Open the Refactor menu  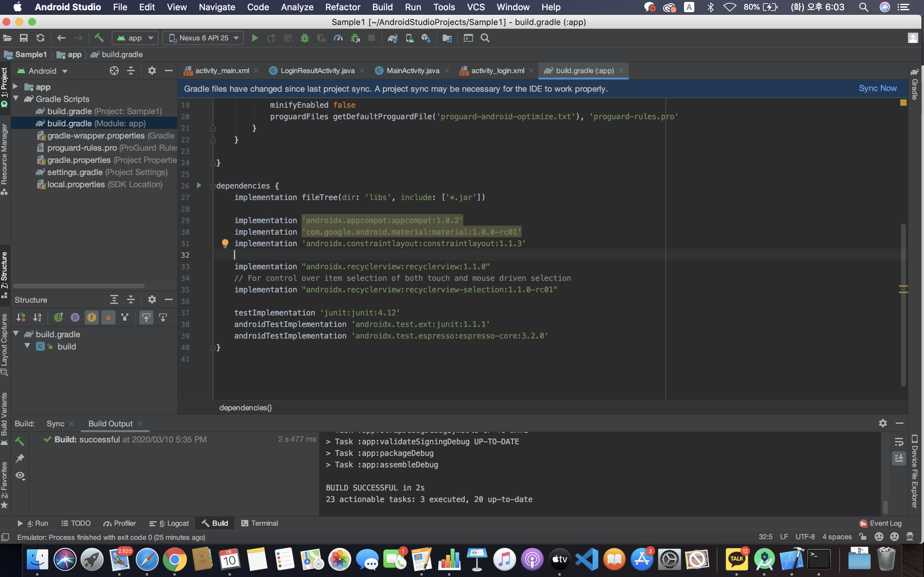click(x=343, y=7)
